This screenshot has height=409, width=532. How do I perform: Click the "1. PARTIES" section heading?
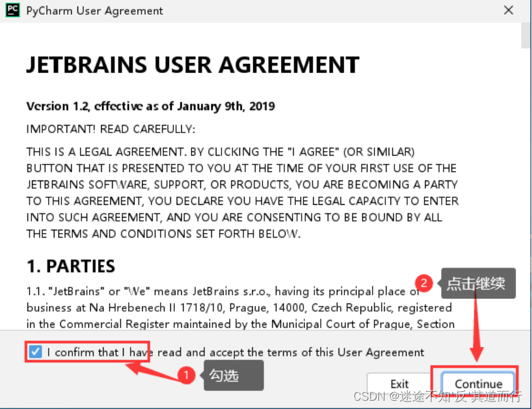(x=71, y=266)
